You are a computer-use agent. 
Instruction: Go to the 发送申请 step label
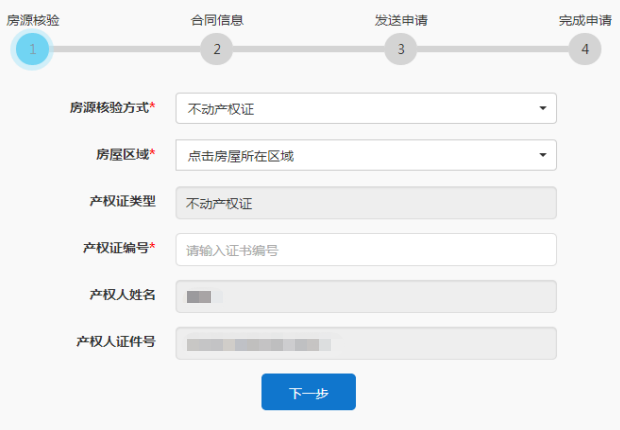(401, 19)
